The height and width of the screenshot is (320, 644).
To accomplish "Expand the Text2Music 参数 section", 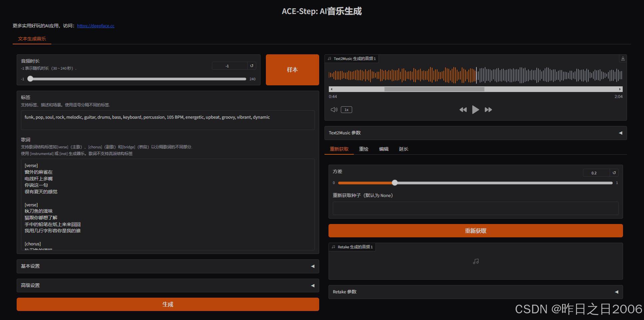I will (x=476, y=133).
